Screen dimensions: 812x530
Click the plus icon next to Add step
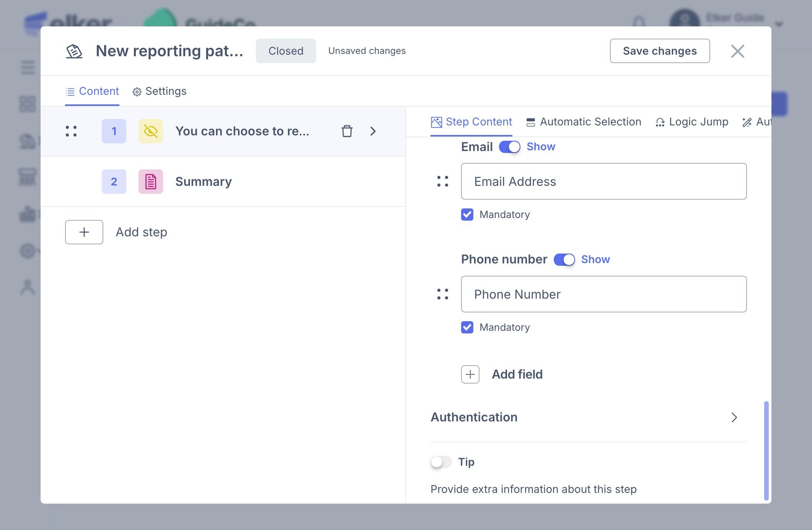click(x=84, y=232)
